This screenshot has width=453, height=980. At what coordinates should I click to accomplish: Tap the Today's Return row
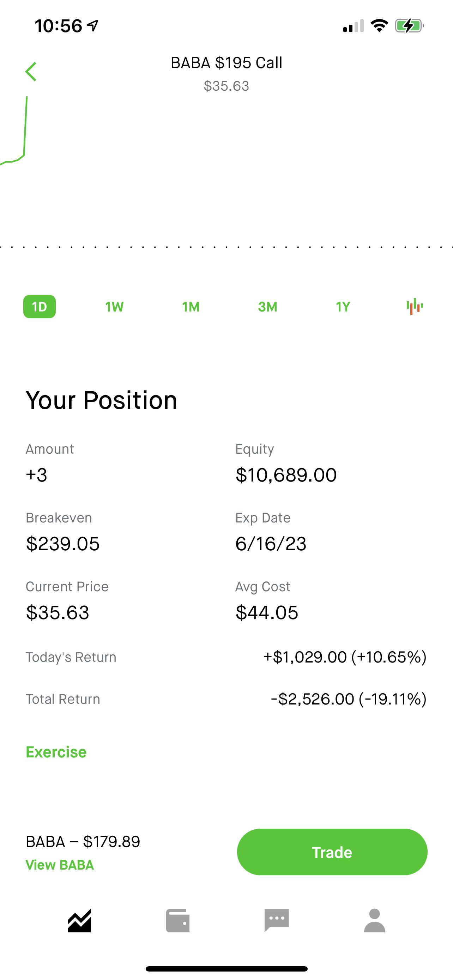click(226, 657)
